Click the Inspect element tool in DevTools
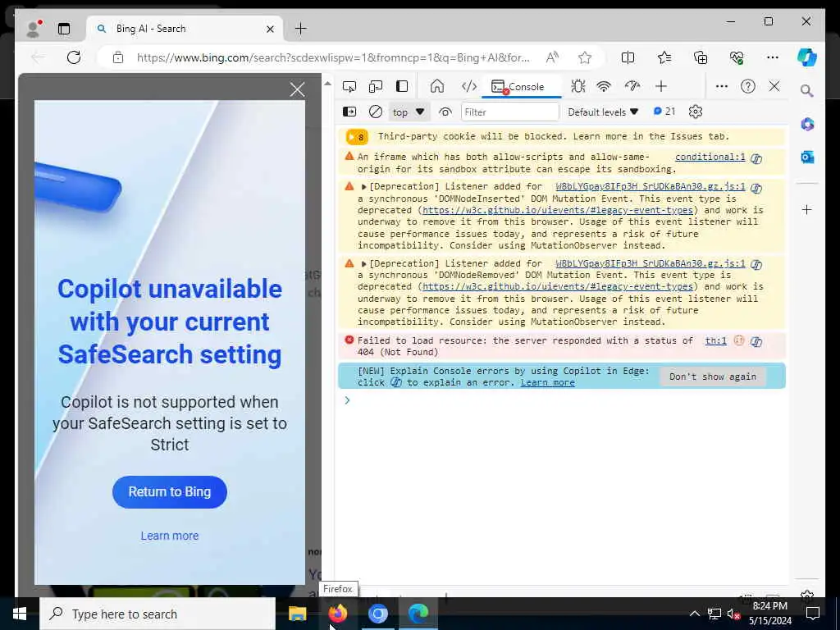Viewport: 840px width, 630px height. click(349, 86)
